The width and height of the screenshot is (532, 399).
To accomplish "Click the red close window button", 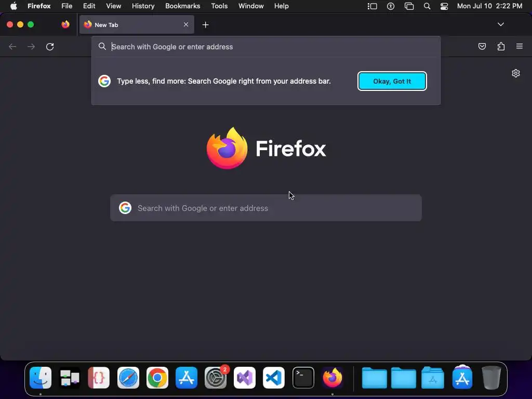I will [x=10, y=24].
